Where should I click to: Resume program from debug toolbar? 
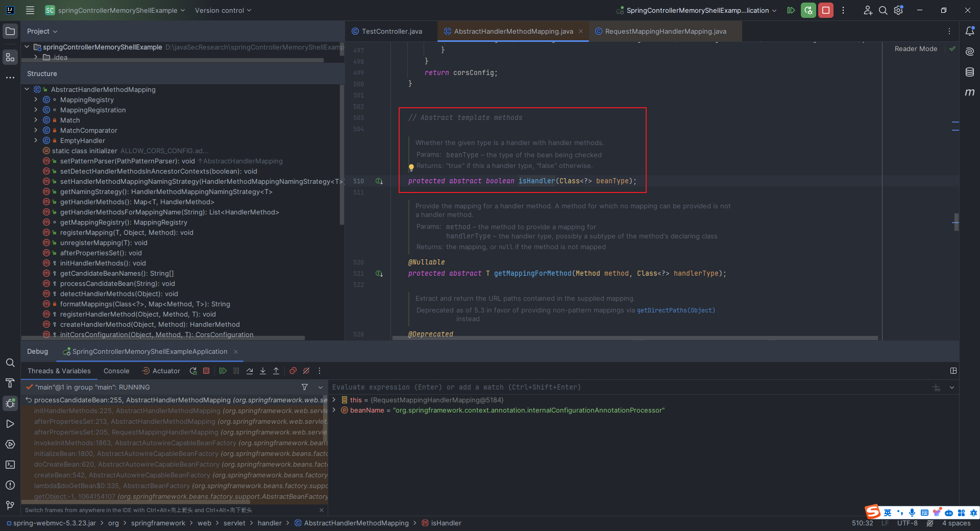[x=223, y=371]
